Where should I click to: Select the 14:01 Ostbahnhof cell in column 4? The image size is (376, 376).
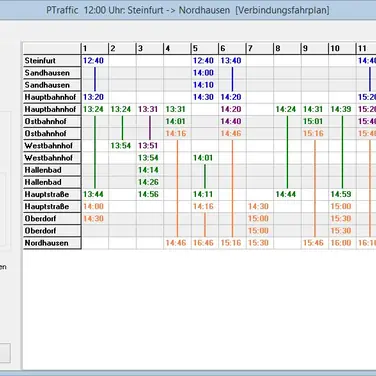click(177, 121)
